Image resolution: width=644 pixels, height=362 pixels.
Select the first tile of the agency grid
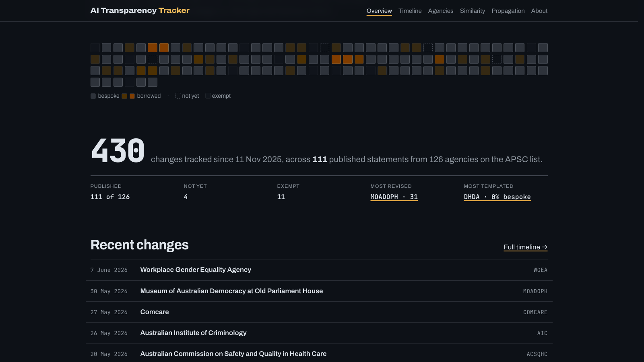coord(95,48)
